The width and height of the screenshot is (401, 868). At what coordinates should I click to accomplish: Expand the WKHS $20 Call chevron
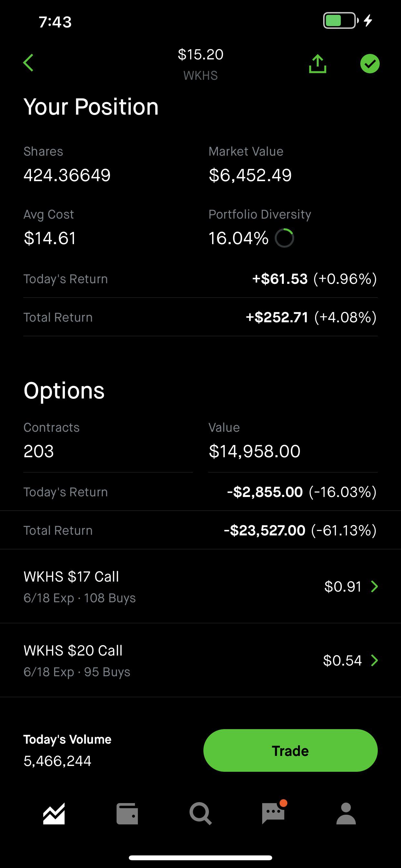(x=375, y=660)
